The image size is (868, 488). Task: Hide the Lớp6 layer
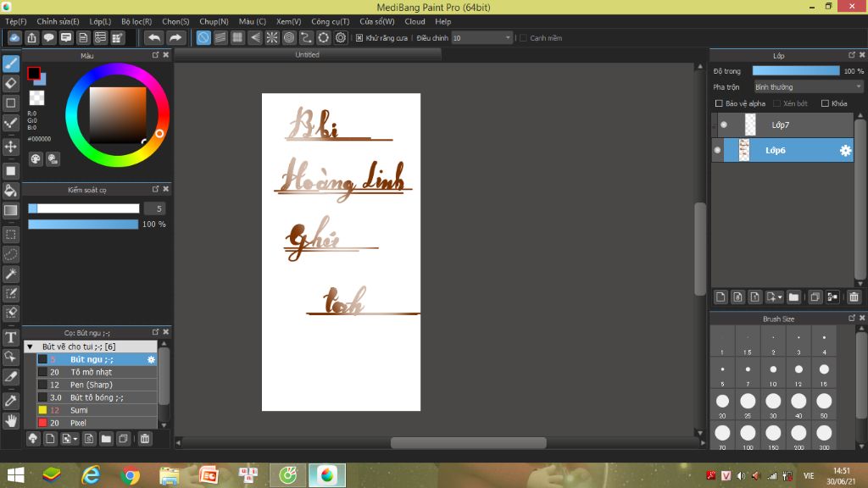click(717, 151)
